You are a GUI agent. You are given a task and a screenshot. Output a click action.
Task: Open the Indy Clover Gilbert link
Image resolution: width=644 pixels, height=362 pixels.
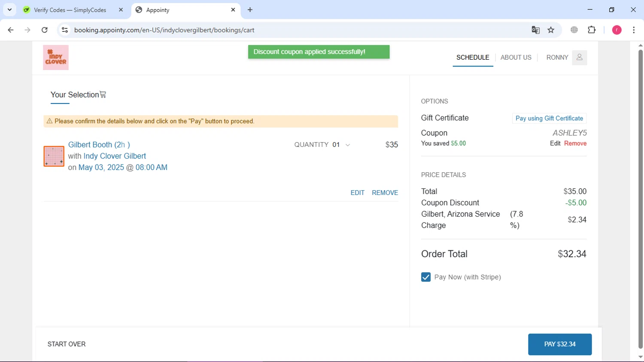(115, 156)
